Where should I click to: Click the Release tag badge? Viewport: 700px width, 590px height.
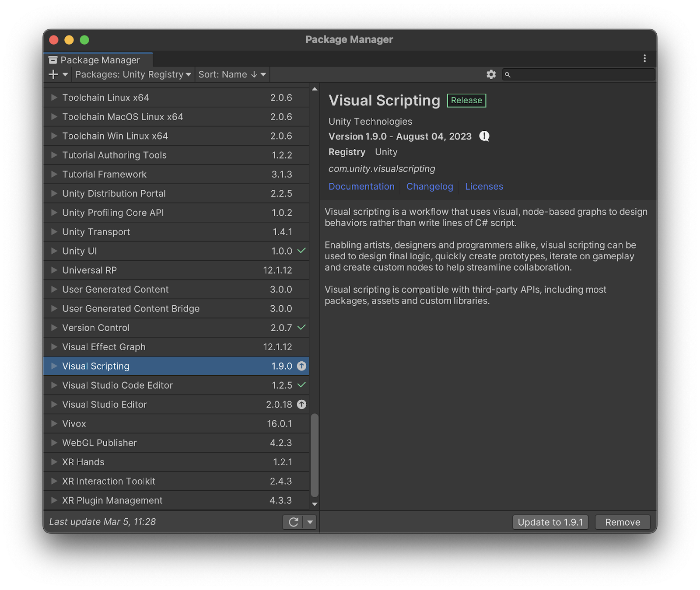tap(466, 100)
